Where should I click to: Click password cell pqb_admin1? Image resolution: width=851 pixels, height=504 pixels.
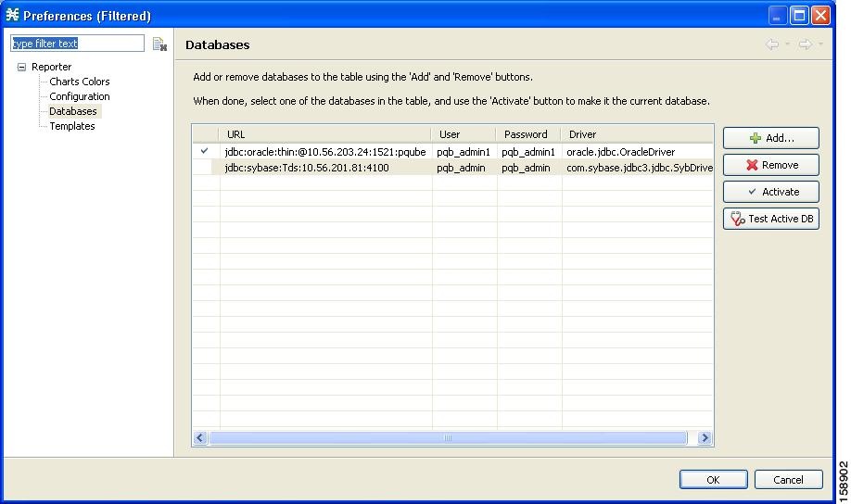(528, 152)
